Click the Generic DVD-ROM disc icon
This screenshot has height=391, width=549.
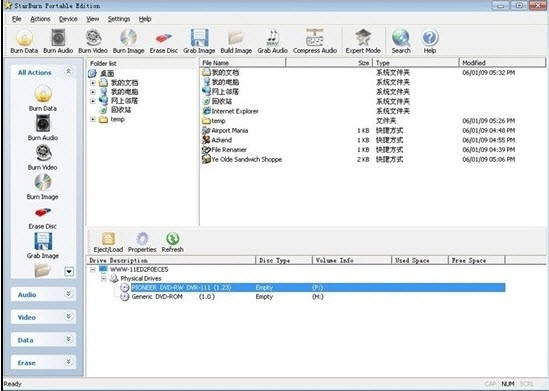(x=124, y=296)
